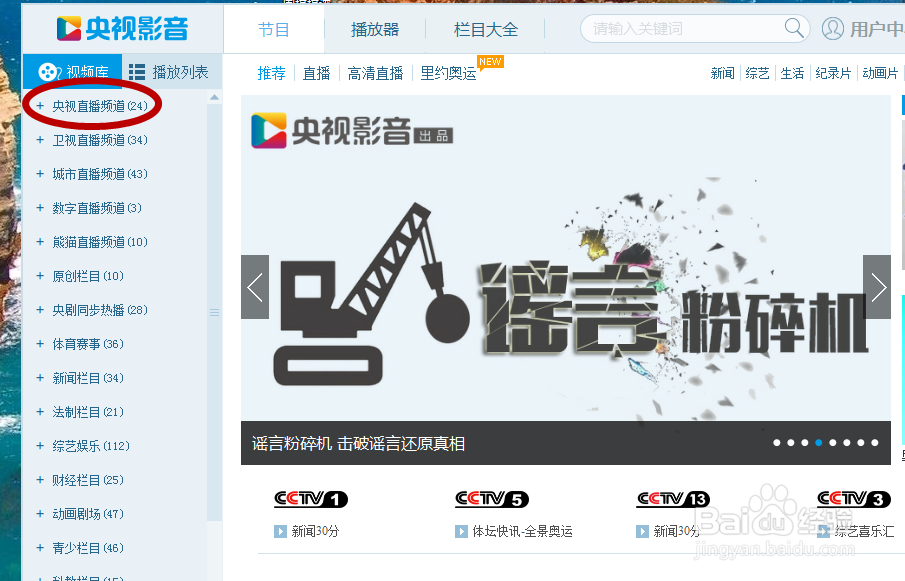Select seventh banner pagination dot

click(x=861, y=443)
